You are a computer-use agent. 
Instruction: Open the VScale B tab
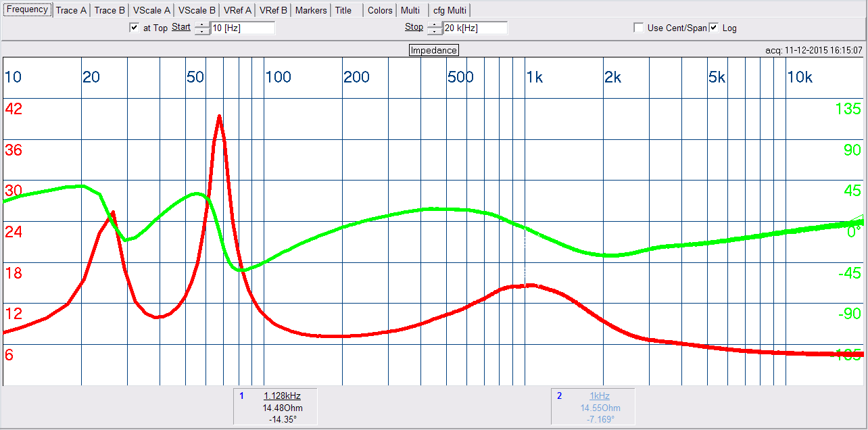tap(197, 10)
